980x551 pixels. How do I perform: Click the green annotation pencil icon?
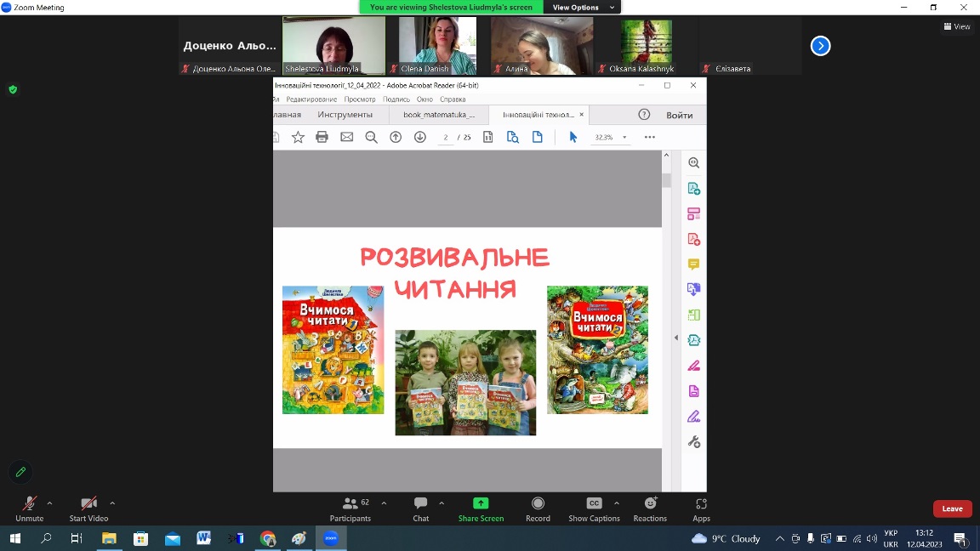pos(21,472)
